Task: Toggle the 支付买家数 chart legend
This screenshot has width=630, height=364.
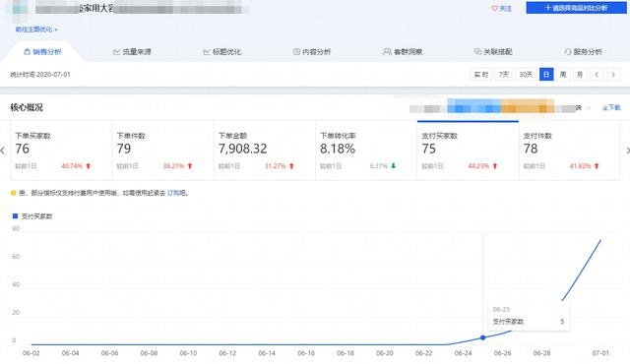Action: pyautogui.click(x=32, y=216)
